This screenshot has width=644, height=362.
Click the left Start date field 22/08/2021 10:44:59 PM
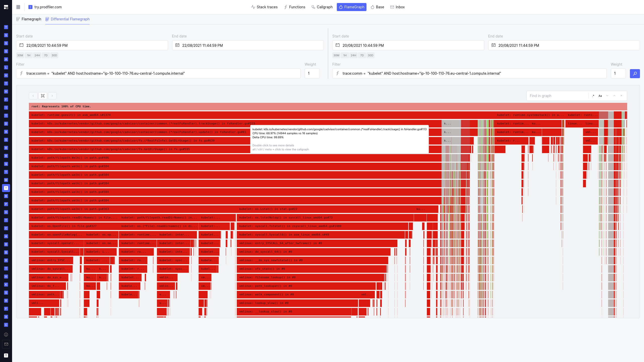click(x=92, y=45)
